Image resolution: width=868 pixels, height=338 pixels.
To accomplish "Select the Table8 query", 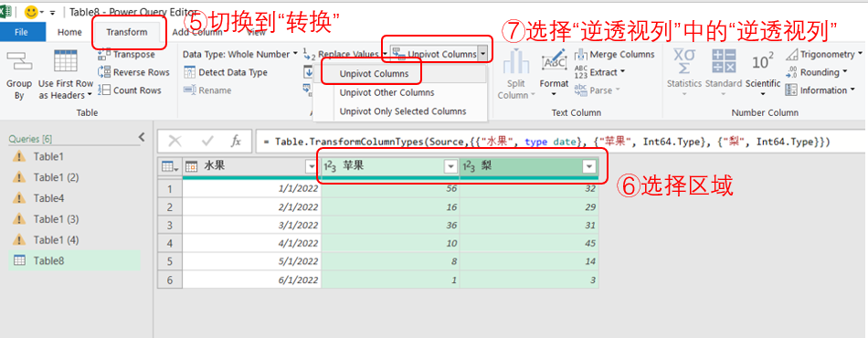I will pyautogui.click(x=74, y=260).
